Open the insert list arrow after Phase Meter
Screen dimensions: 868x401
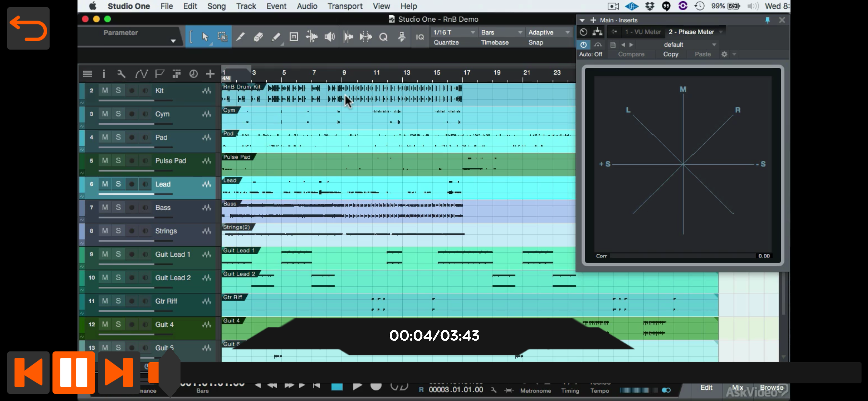721,32
